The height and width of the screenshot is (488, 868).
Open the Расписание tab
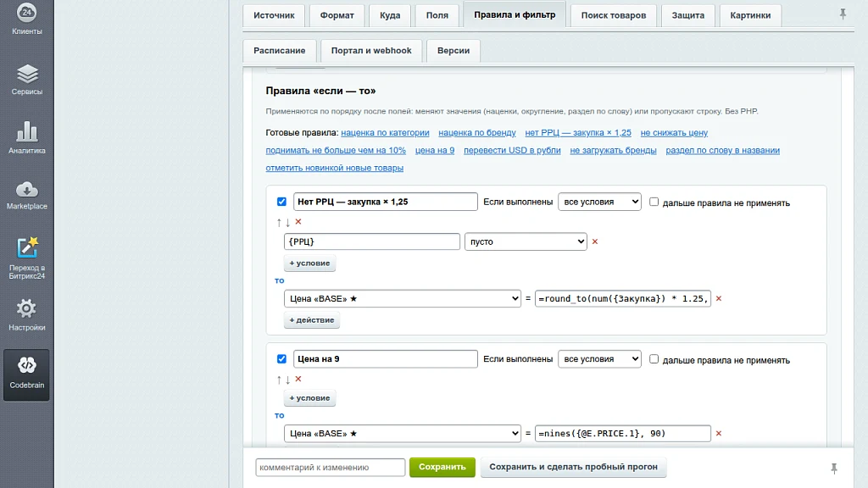279,50
